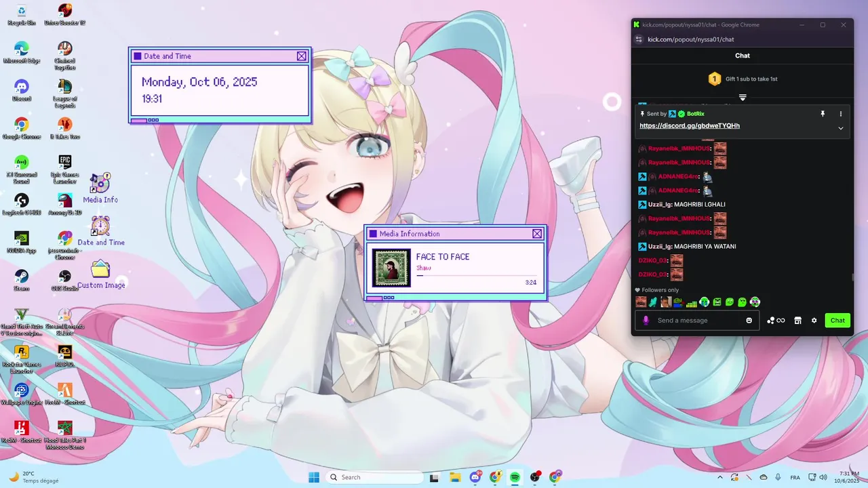Click the Send a message field
This screenshot has width=868, height=488.
[x=698, y=321]
